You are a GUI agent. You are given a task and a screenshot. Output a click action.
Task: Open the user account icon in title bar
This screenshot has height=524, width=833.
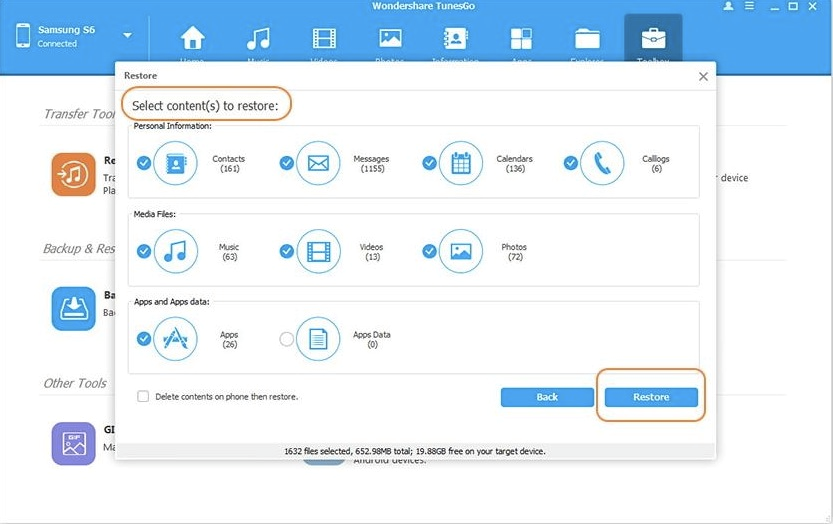[728, 7]
